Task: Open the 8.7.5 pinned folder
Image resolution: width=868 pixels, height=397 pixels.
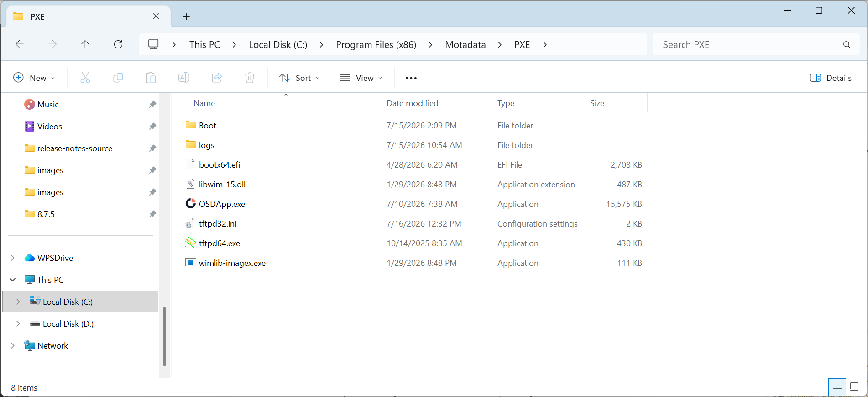Action: point(46,214)
